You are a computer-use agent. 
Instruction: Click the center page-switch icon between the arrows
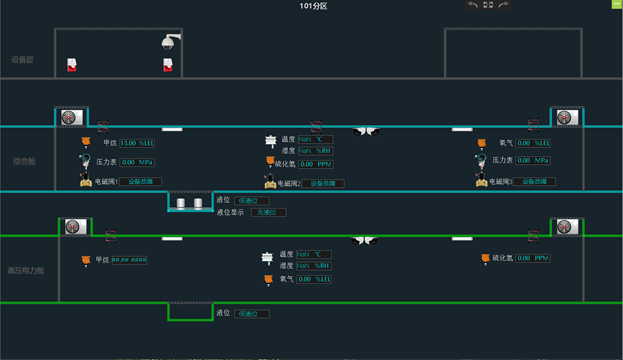click(488, 5)
